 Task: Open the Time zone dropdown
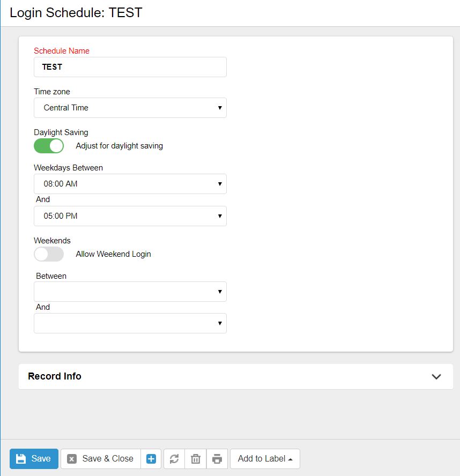point(130,108)
